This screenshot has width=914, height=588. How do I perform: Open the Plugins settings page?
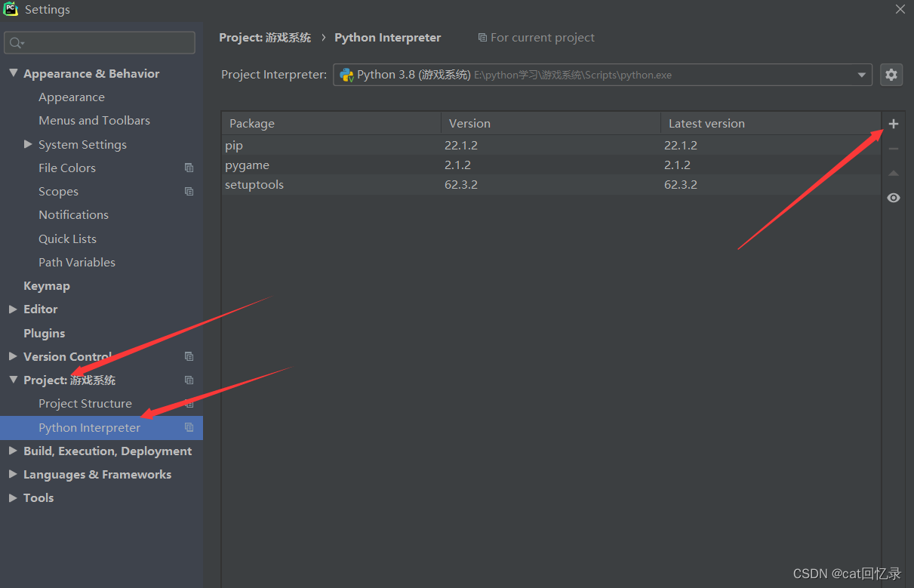(44, 332)
